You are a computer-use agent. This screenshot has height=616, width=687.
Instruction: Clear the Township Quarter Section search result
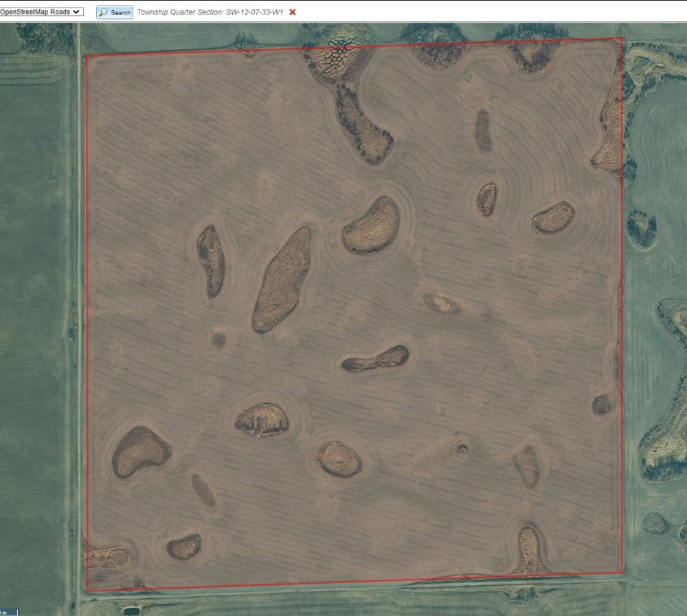293,12
